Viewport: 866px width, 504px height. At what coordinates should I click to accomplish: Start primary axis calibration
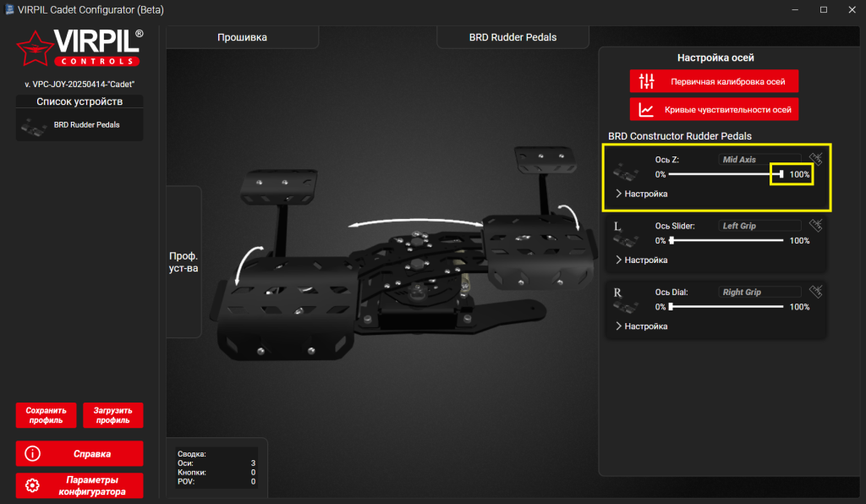[714, 81]
